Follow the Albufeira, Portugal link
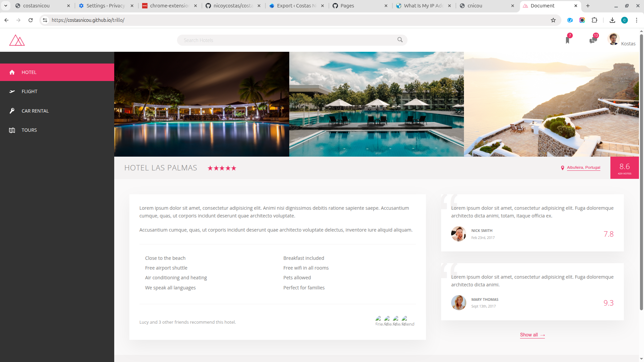Screen dimensions: 644x362 [584, 167]
